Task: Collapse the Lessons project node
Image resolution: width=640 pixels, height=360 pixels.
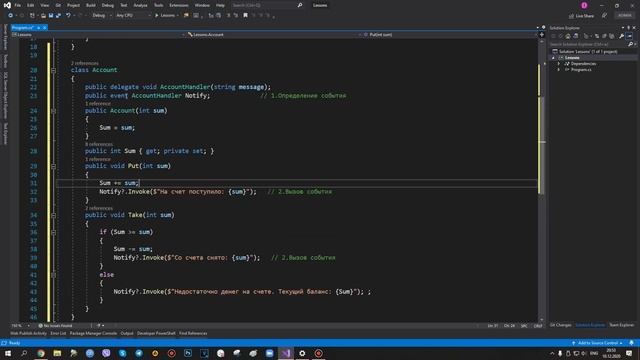Action: (x=553, y=58)
